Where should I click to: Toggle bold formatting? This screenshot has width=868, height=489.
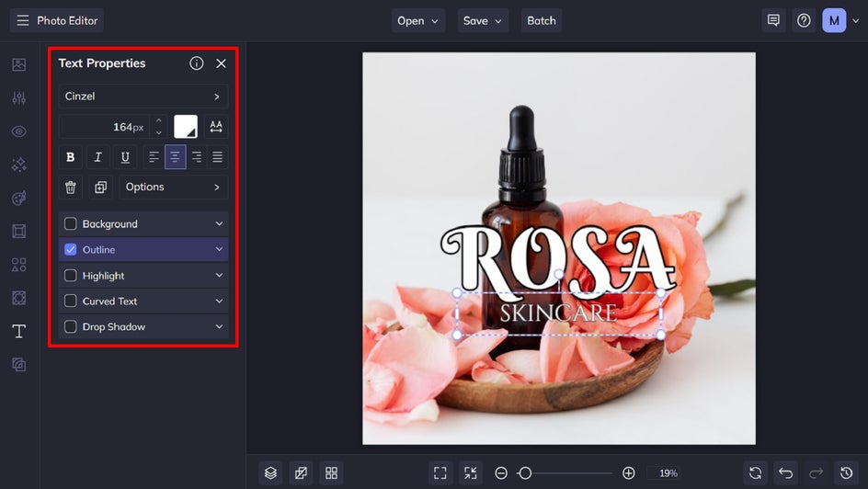[x=70, y=157]
